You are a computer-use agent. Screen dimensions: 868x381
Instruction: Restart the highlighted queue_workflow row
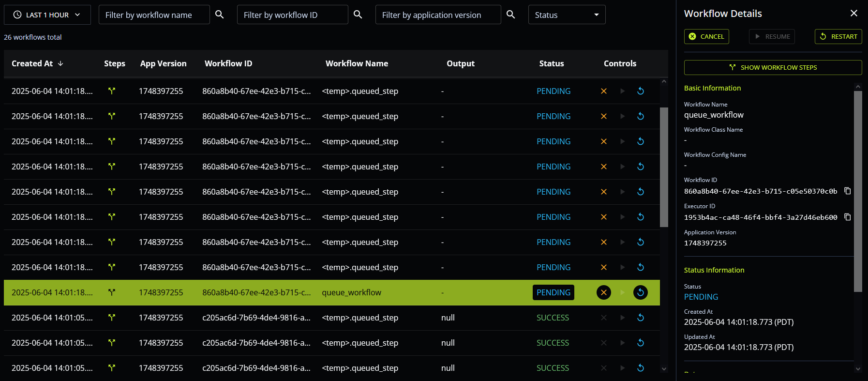point(641,292)
